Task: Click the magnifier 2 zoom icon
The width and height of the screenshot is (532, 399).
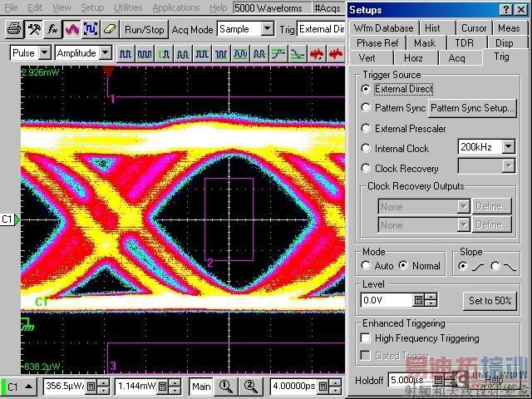Action: point(250,387)
